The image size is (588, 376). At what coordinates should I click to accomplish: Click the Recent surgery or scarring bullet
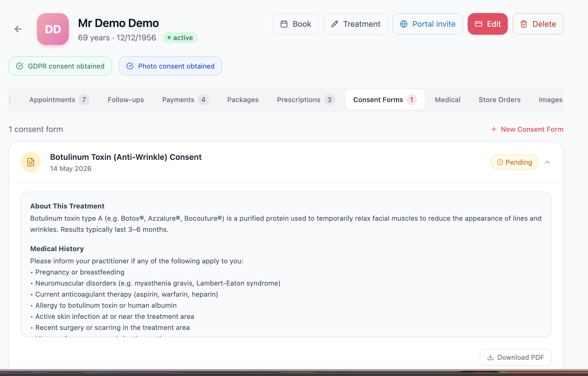(x=110, y=327)
